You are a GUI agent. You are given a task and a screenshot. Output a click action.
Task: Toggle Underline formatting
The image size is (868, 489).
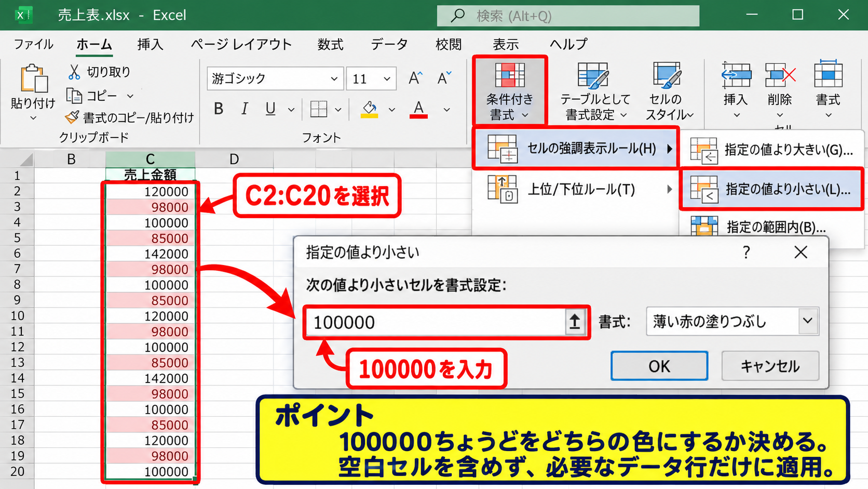click(x=270, y=109)
